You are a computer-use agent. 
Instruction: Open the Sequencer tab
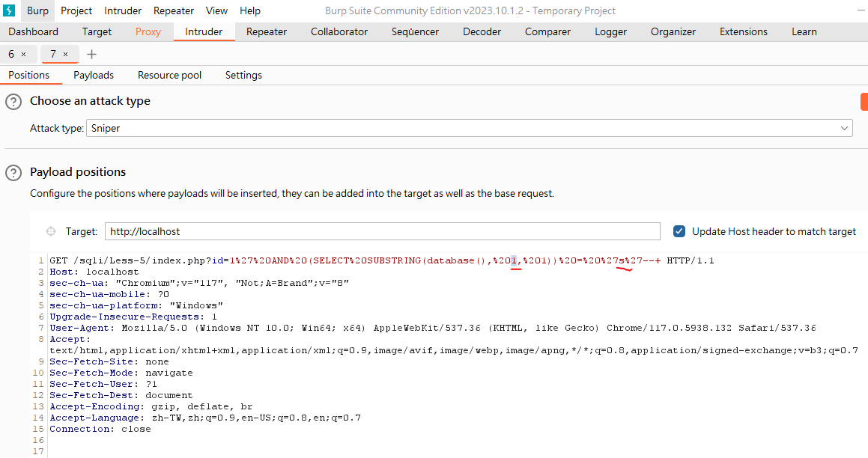tap(415, 32)
